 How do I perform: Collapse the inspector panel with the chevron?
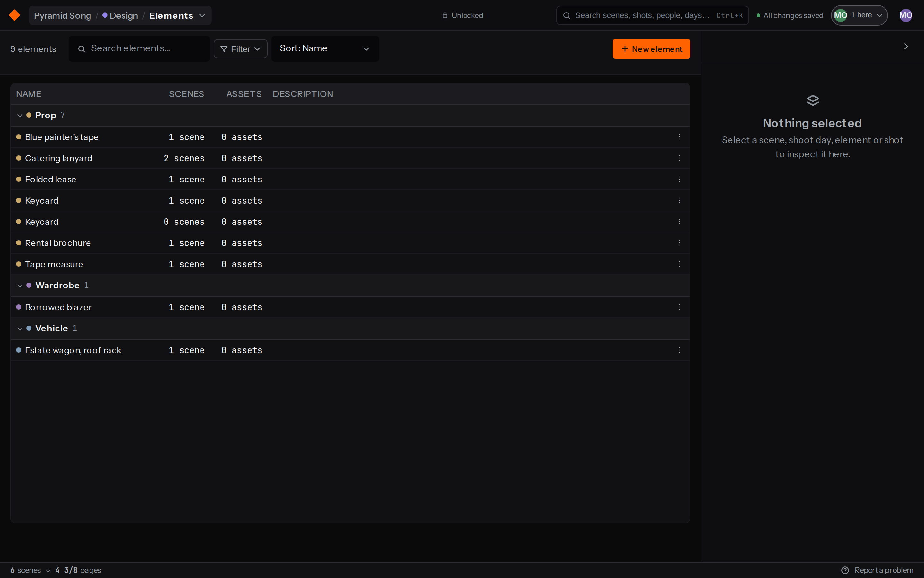[x=906, y=46]
